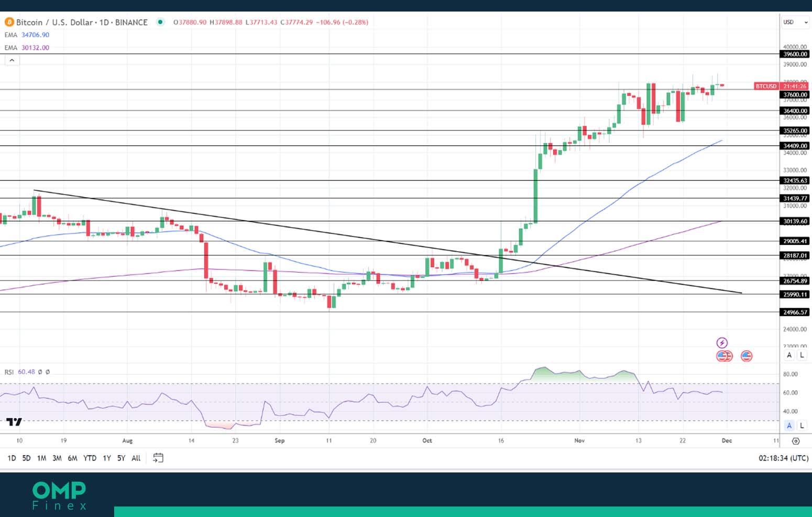
Task: Toggle log scale L on RSI pane
Action: click(802, 426)
